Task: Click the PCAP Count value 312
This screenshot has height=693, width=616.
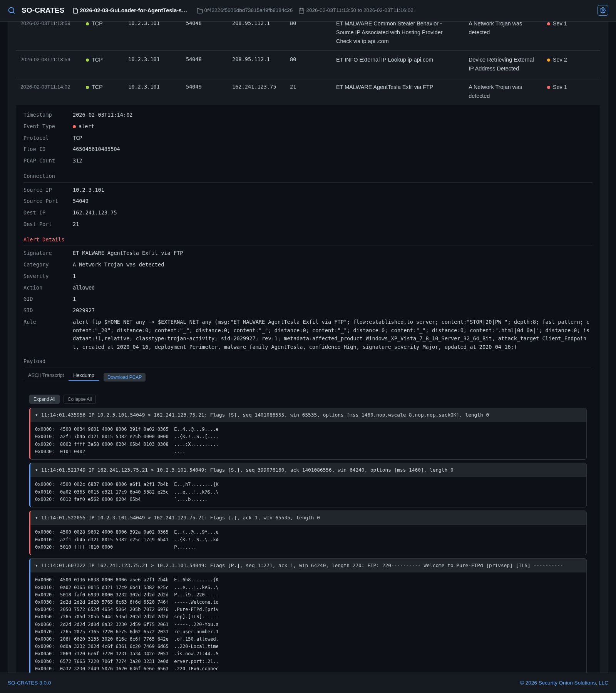Action: pyautogui.click(x=77, y=161)
